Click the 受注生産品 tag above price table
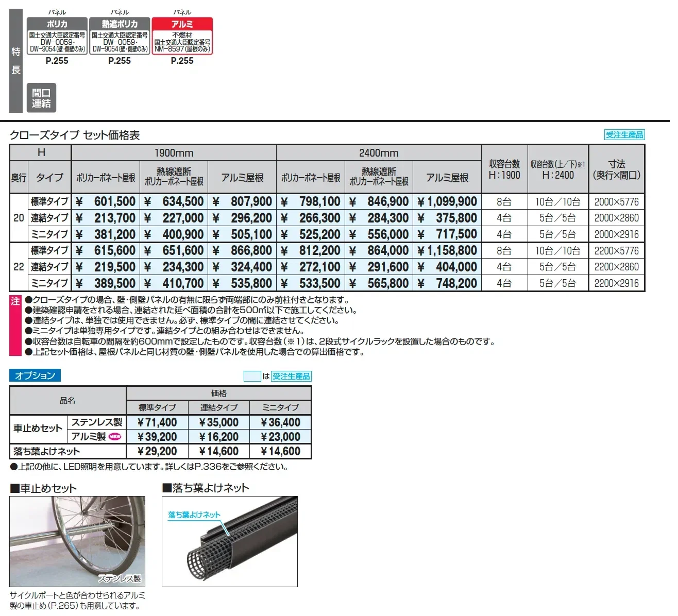678x616 pixels. (x=624, y=135)
